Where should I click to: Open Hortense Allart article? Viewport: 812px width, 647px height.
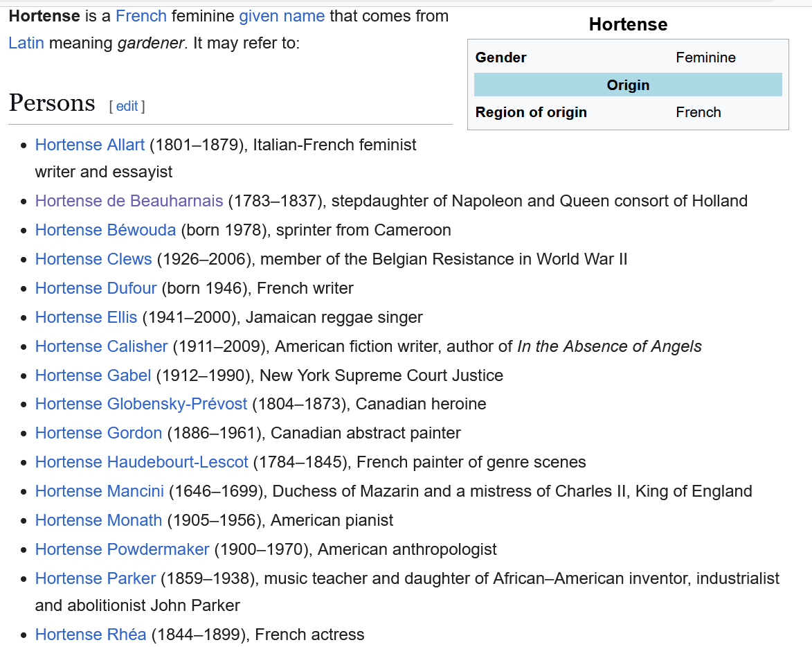tap(89, 145)
